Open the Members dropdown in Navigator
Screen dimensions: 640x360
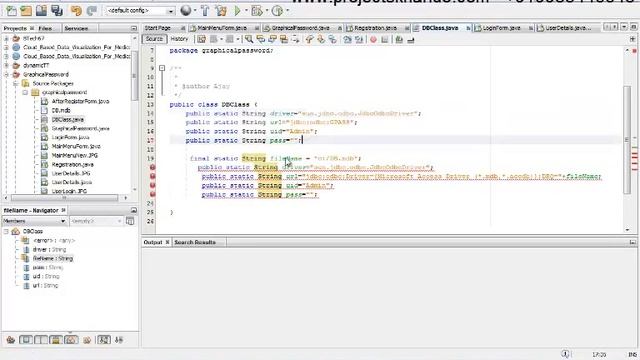(34, 221)
